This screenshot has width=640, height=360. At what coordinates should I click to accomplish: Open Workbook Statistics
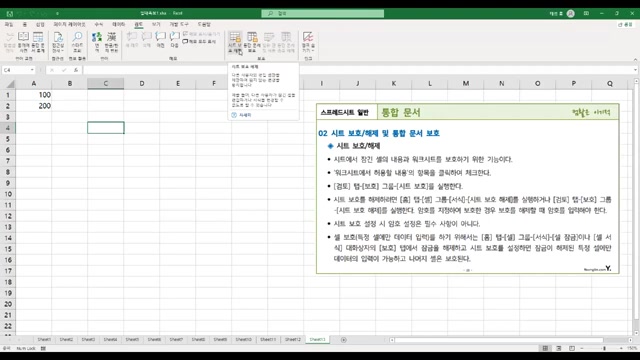(38, 42)
